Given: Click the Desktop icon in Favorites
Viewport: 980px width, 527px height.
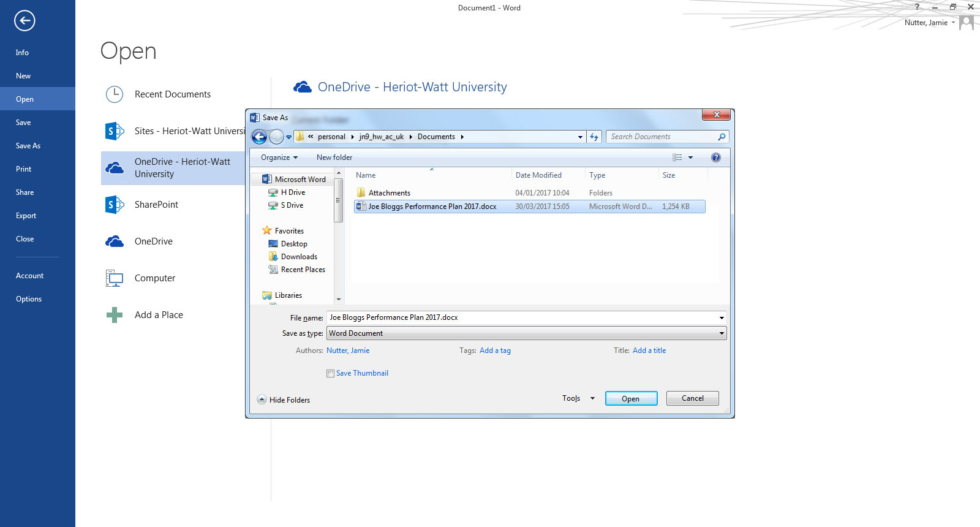Looking at the screenshot, I should click(x=273, y=244).
